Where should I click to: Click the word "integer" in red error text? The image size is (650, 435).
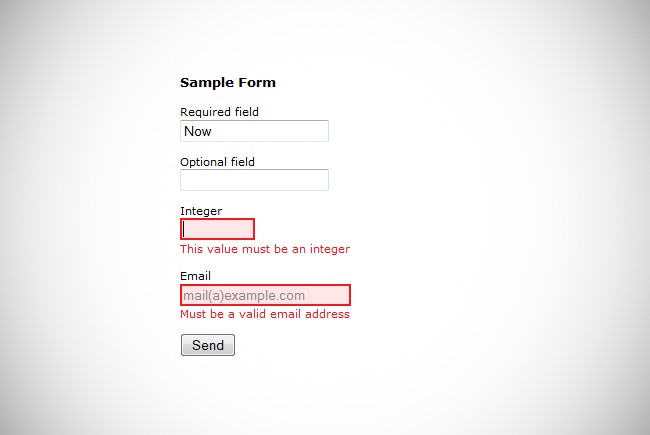coord(328,249)
